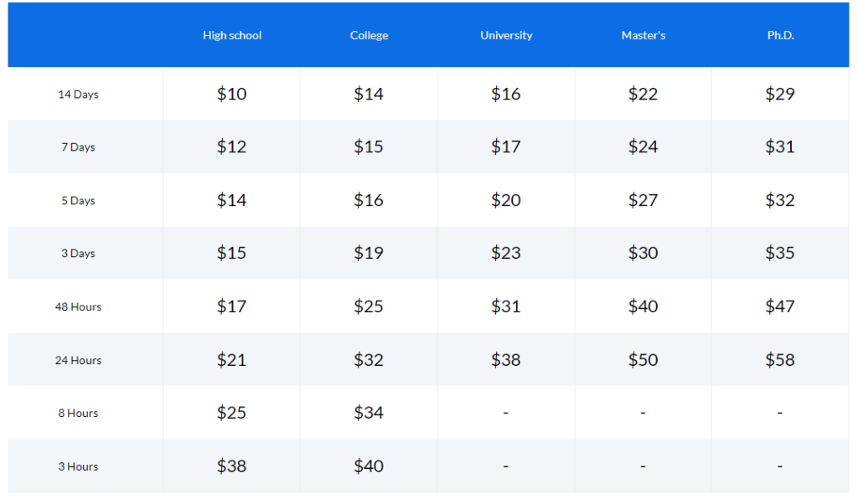This screenshot has height=504, width=858.
Task: Click the $38 High school 3 Hours price
Action: click(231, 466)
